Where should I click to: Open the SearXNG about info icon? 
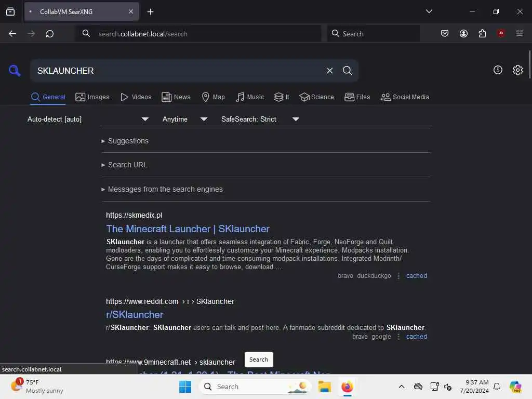tap(497, 70)
